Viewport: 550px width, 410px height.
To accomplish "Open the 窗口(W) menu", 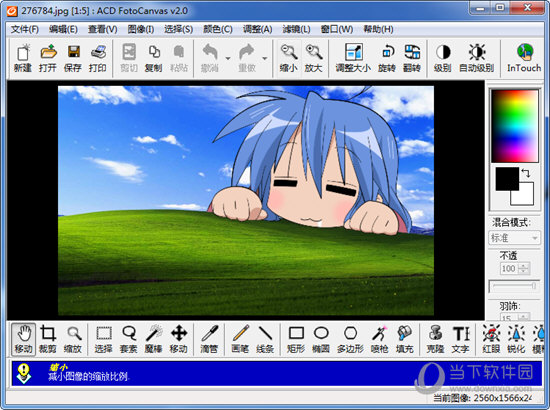I will pos(337,29).
